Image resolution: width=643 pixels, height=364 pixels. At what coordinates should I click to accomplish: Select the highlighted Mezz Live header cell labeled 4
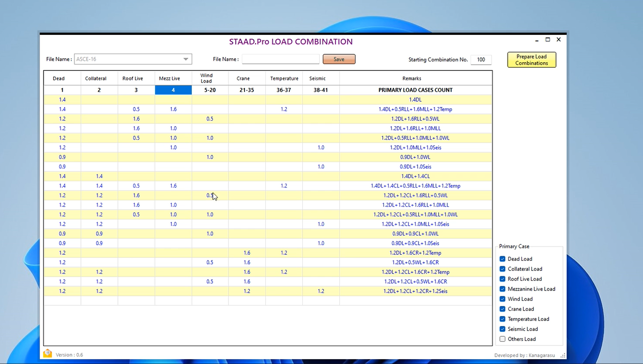point(173,90)
